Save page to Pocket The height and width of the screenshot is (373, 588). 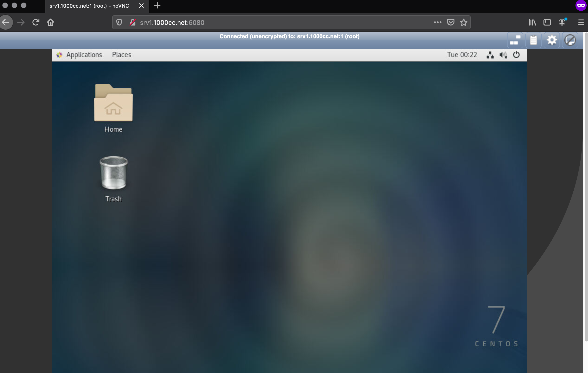(x=451, y=23)
